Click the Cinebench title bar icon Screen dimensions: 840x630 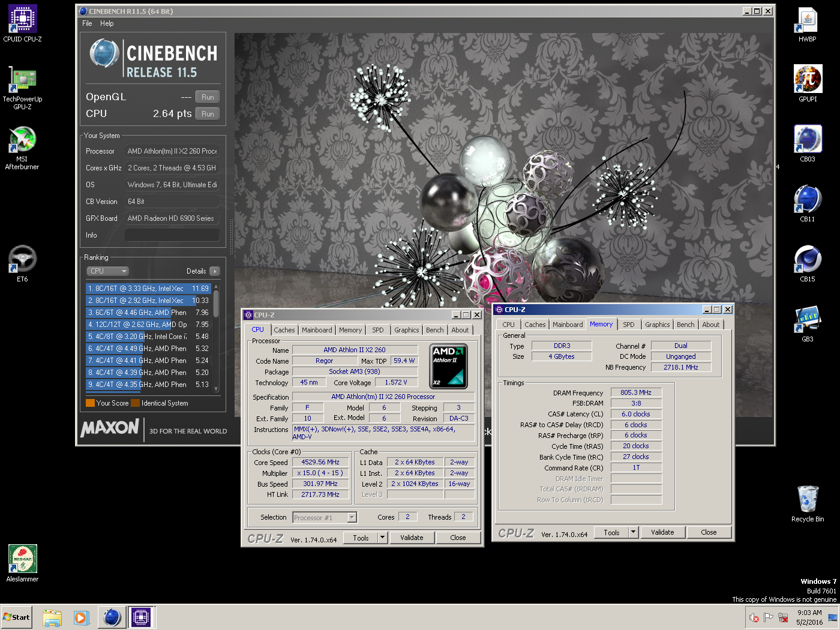[x=83, y=11]
